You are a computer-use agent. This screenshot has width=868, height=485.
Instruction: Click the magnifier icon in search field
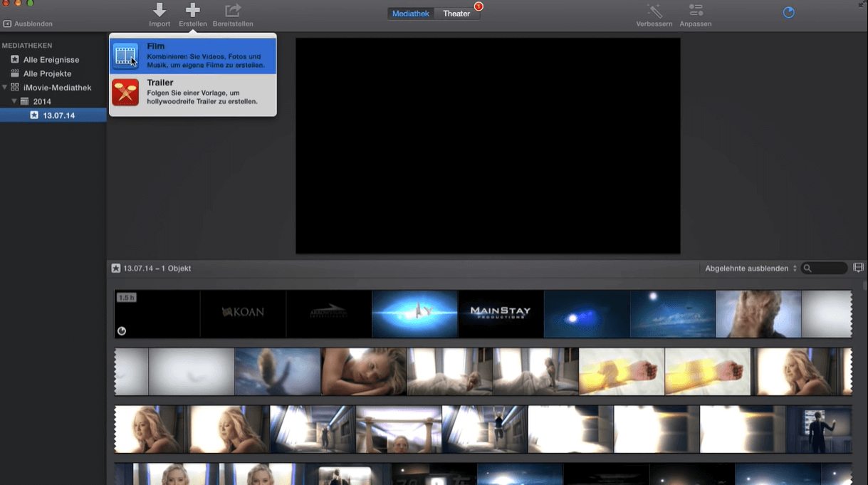pos(807,268)
